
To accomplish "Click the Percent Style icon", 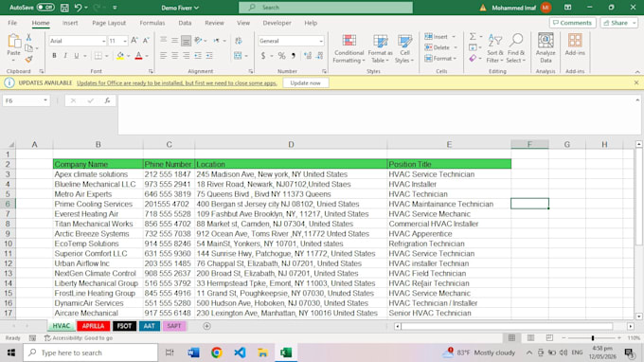I will coord(282,56).
